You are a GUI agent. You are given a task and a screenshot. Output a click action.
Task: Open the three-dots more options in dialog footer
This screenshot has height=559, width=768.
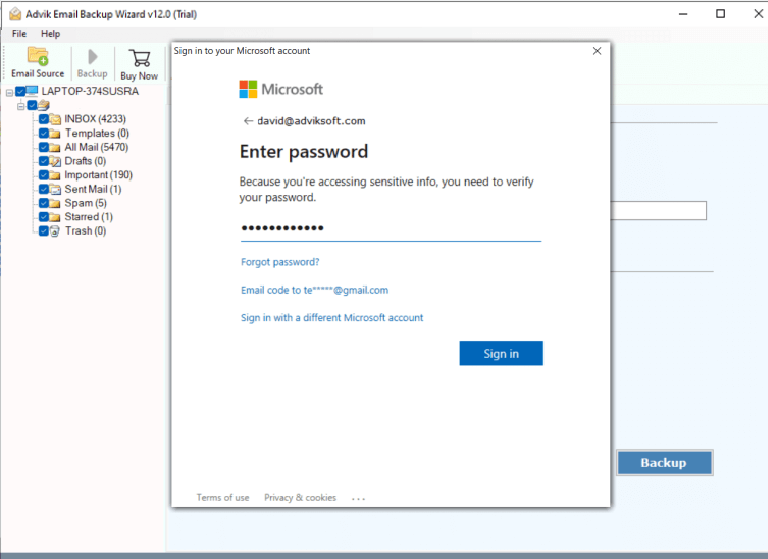[358, 498]
